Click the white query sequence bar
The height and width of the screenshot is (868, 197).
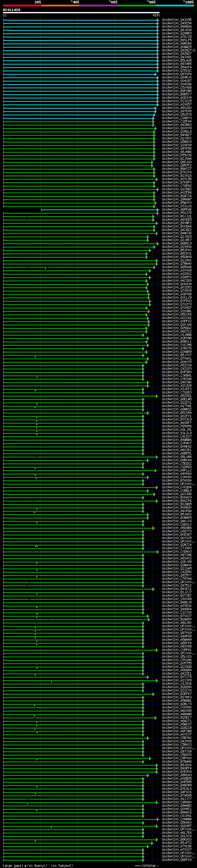pyautogui.click(x=81, y=13)
